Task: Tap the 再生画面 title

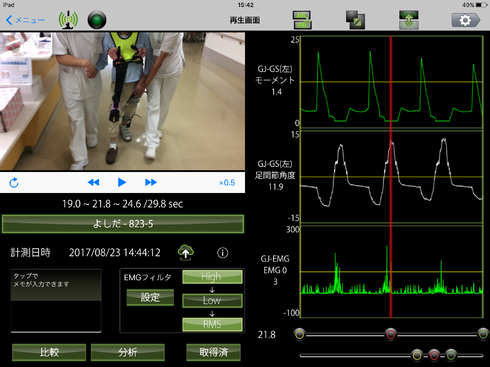Action: point(245,20)
